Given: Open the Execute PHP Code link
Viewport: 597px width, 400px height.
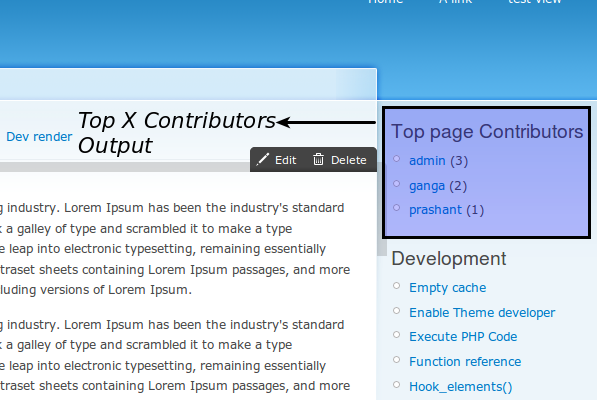Looking at the screenshot, I should click(x=463, y=337).
